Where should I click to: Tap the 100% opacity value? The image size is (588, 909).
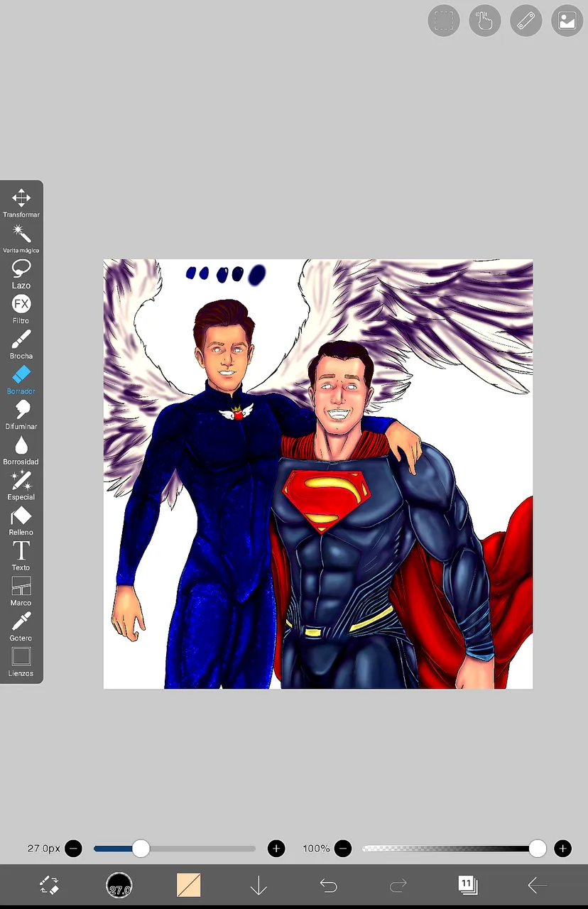[316, 849]
